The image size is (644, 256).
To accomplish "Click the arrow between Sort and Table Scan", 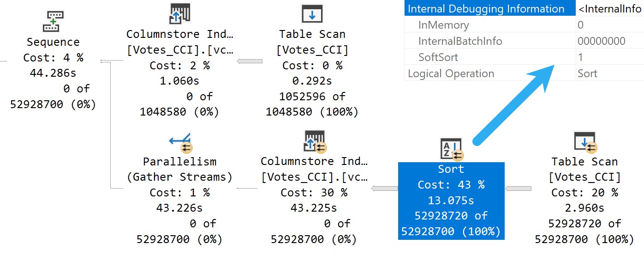I will tap(519, 189).
